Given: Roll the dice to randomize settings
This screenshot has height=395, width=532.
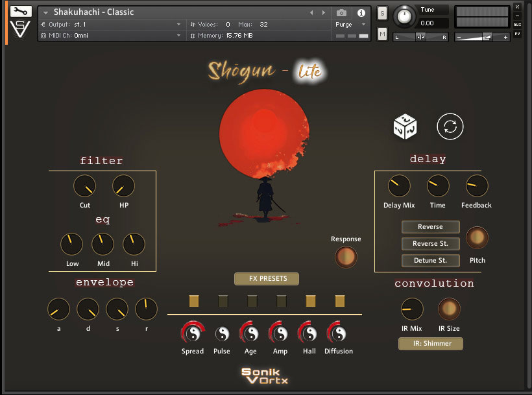Looking at the screenshot, I should [x=405, y=127].
